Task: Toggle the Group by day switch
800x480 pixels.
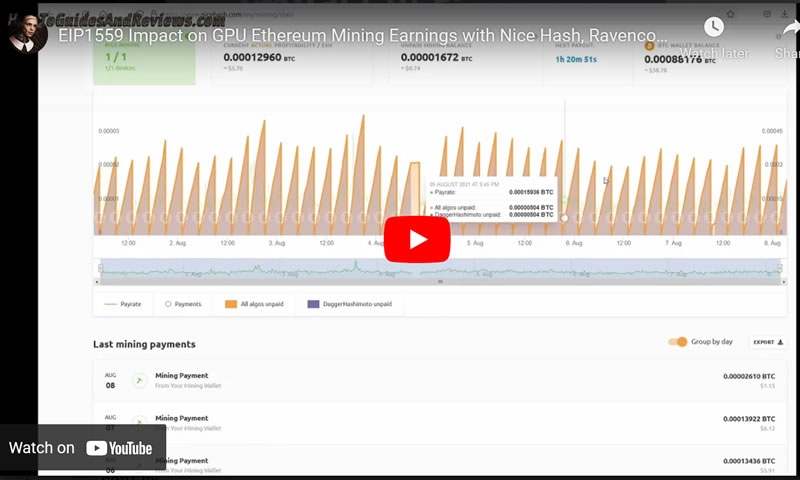Action: click(679, 342)
